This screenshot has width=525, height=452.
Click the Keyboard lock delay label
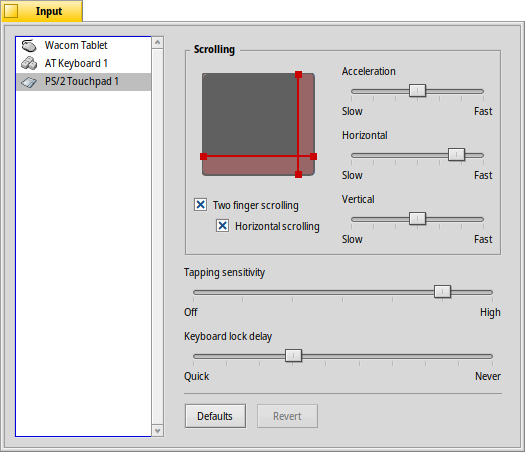click(228, 336)
